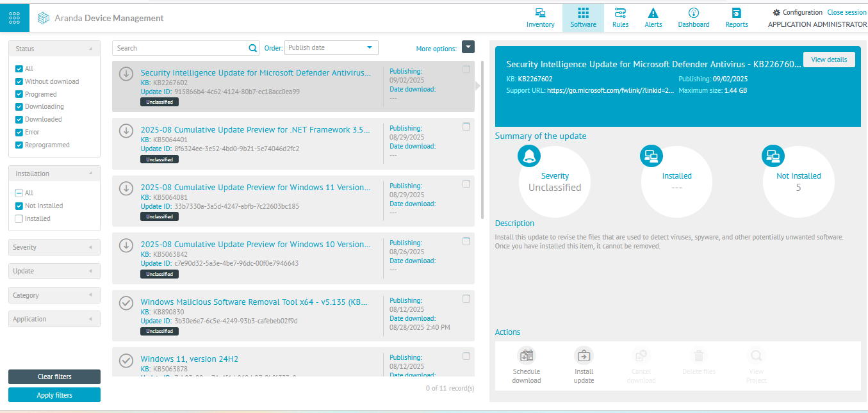Uncheck the Without download status filter
The image size is (868, 413).
(19, 81)
